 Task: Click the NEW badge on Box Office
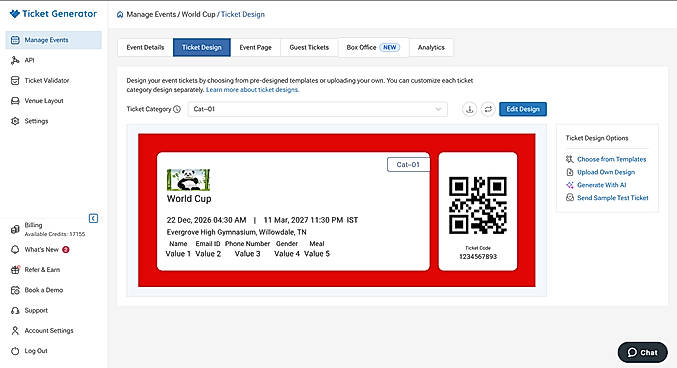[390, 48]
